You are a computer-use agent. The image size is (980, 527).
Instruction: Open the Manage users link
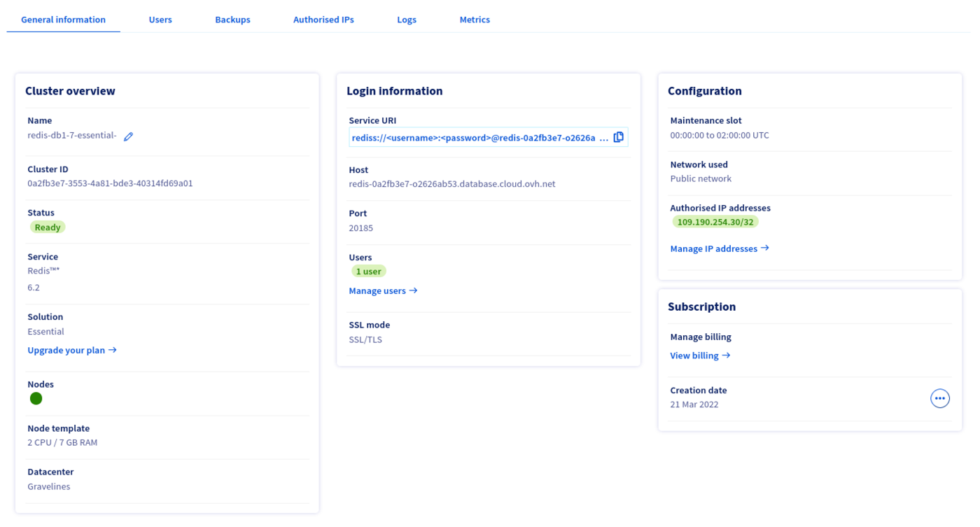coord(383,290)
